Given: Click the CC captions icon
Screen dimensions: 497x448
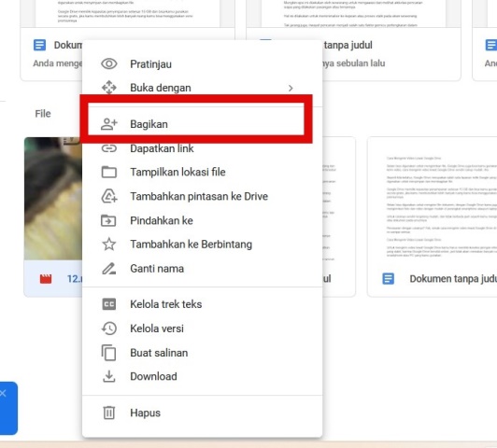Looking at the screenshot, I should coord(109,304).
